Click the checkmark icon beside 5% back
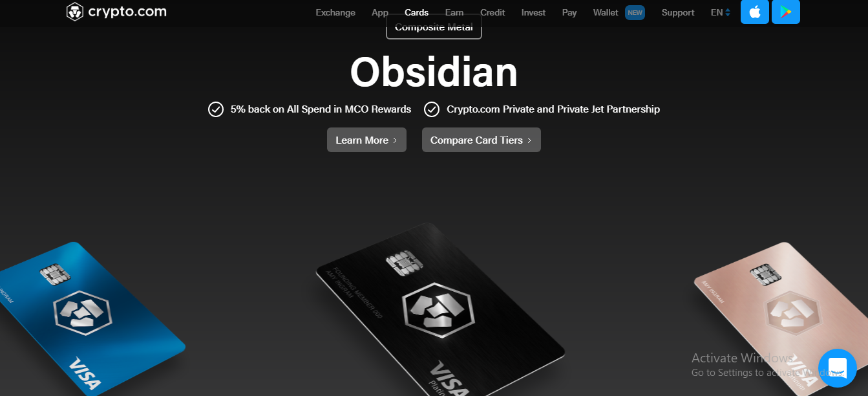This screenshot has height=396, width=868. (216, 109)
